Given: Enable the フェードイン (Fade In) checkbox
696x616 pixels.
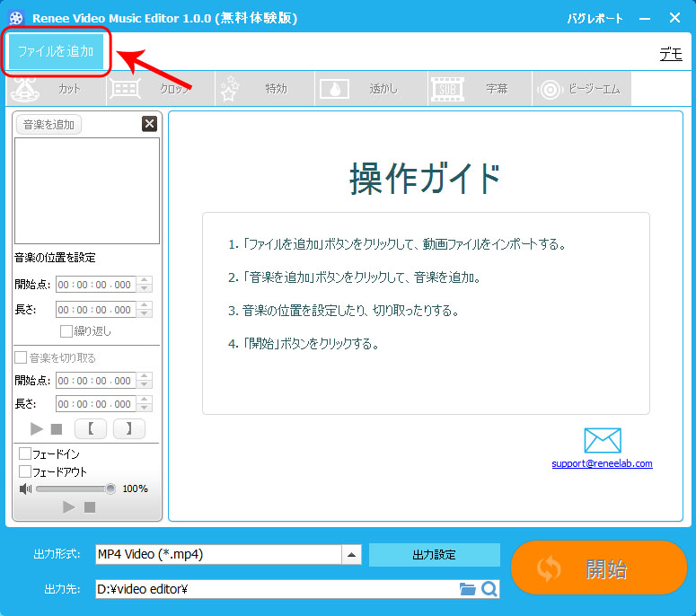Looking at the screenshot, I should pyautogui.click(x=25, y=453).
